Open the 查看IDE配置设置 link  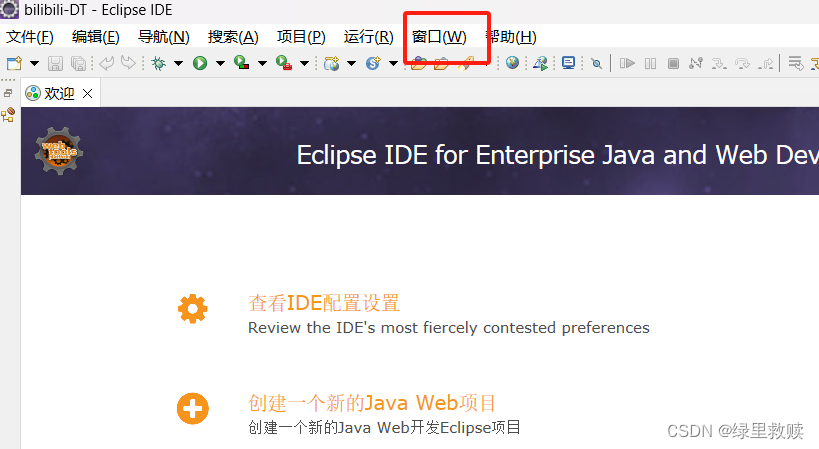click(324, 303)
